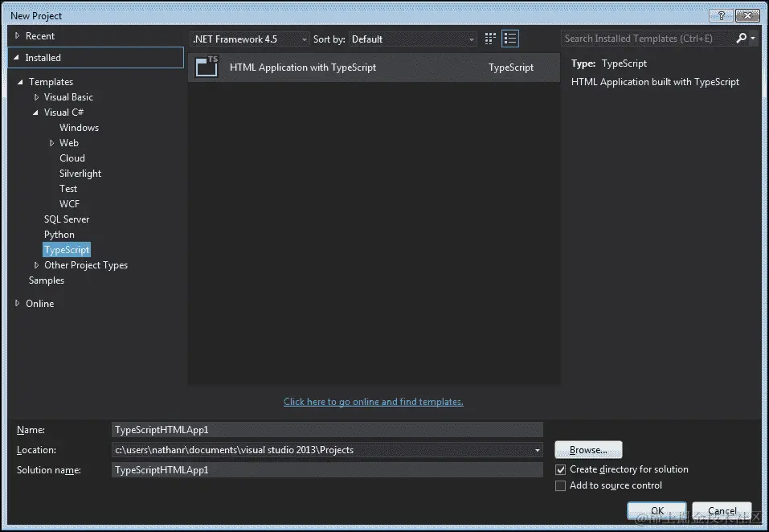Open the .NET Framework 4.5 dropdown

(304, 38)
